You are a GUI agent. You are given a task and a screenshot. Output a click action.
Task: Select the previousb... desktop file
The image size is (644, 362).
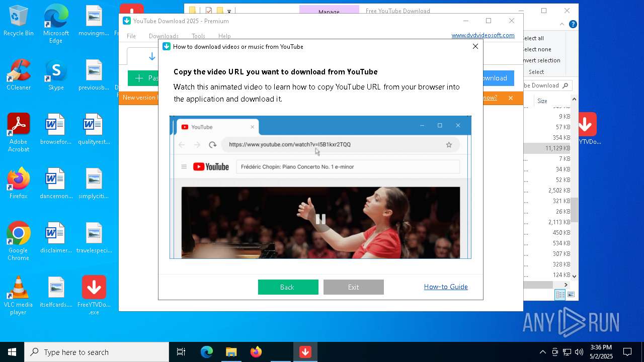click(94, 75)
